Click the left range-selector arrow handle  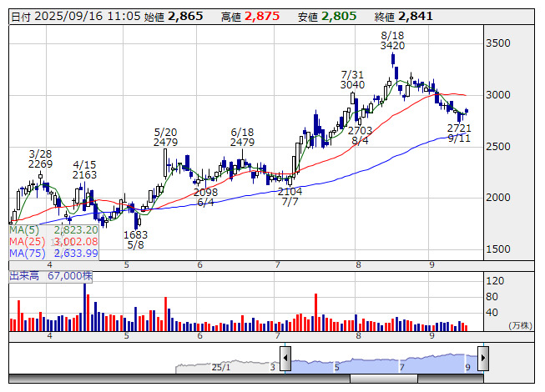pyautogui.click(x=285, y=358)
